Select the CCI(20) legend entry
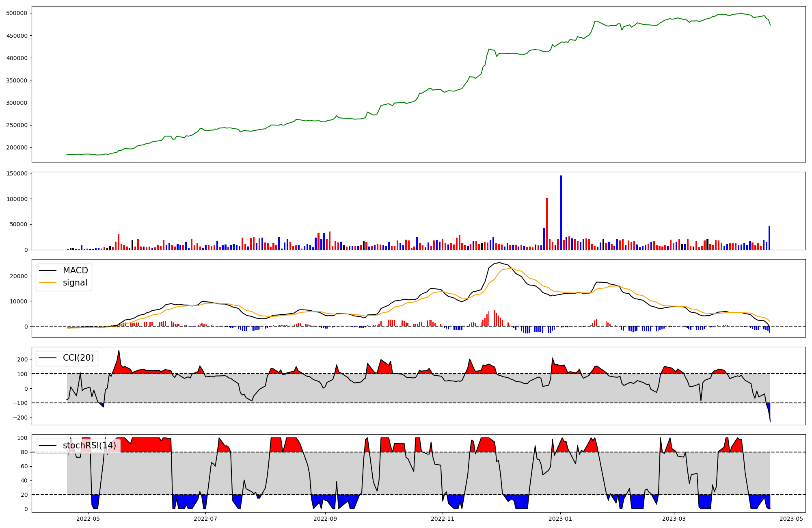 pos(78,358)
